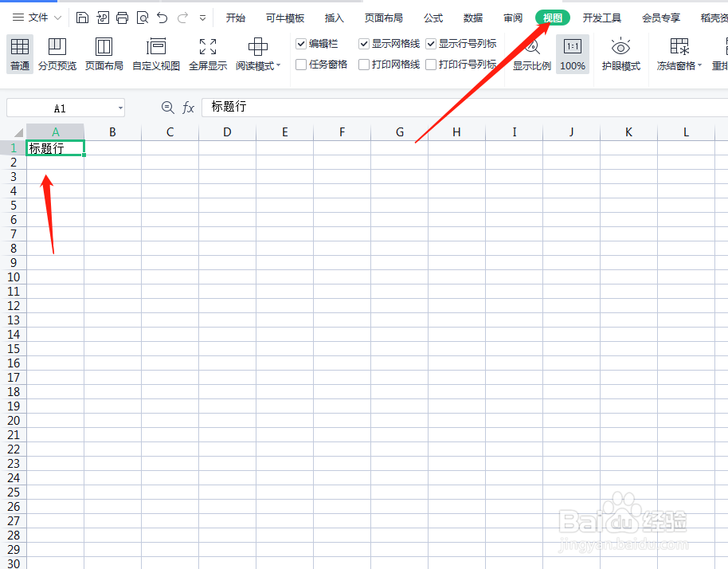Open the 开发工具 tab
The image size is (728, 569).
(x=601, y=18)
